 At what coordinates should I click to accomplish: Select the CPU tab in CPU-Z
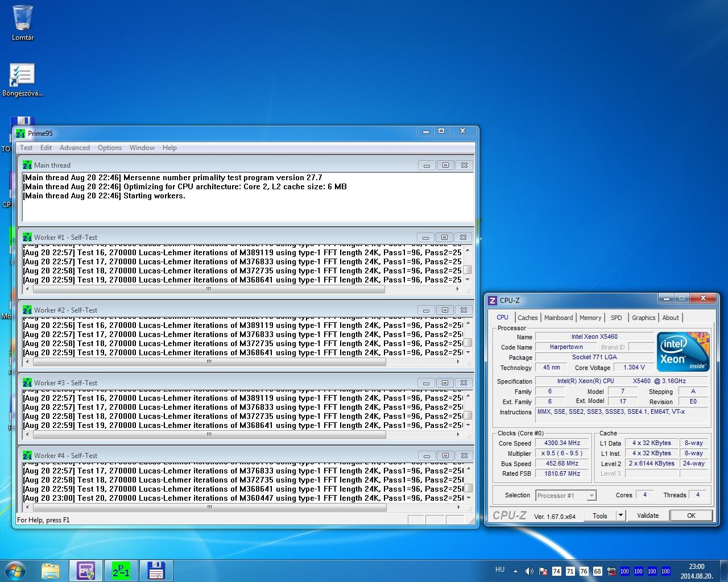[503, 317]
